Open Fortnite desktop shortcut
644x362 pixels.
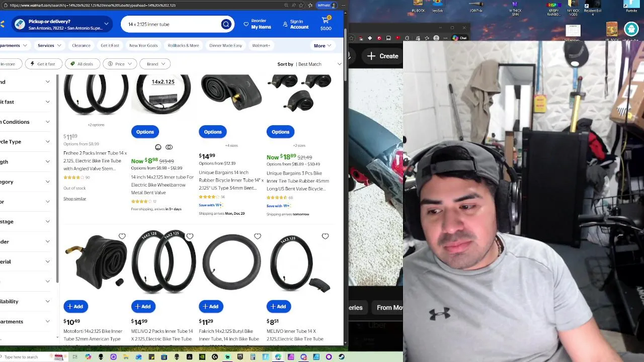[x=631, y=7]
